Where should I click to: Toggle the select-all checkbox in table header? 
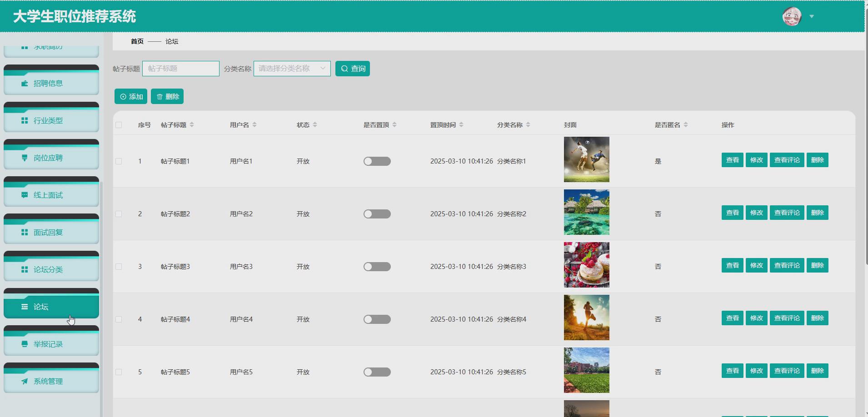click(119, 125)
